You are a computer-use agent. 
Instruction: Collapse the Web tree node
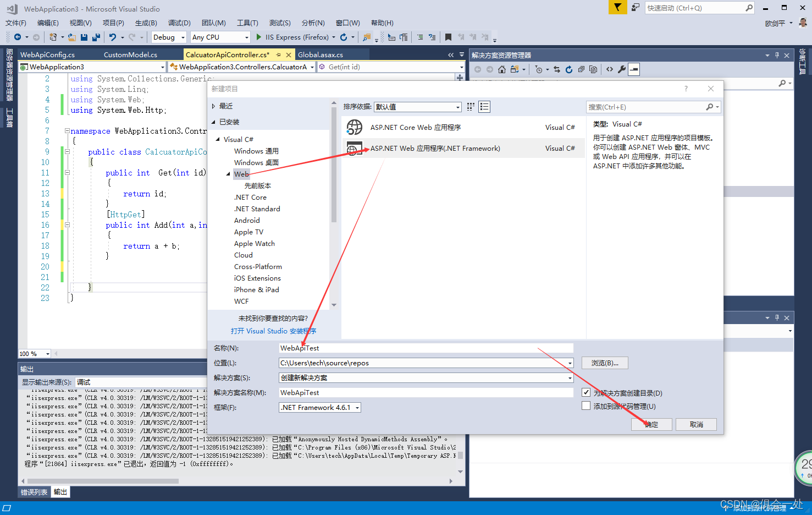[x=228, y=174]
